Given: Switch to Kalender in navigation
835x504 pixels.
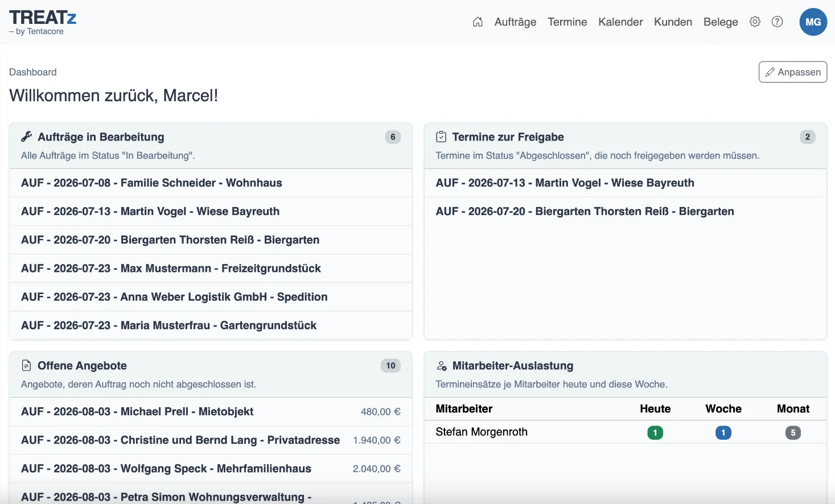Looking at the screenshot, I should click(620, 22).
